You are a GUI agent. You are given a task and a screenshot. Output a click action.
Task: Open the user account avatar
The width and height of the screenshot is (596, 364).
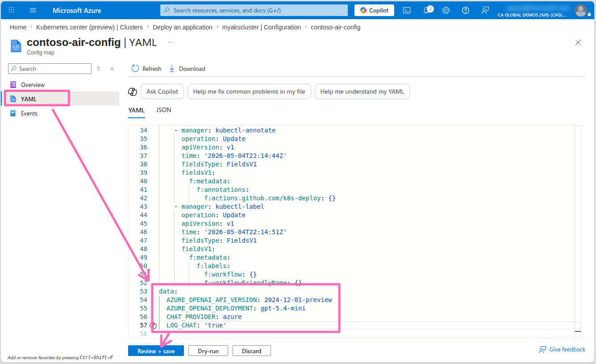(581, 10)
